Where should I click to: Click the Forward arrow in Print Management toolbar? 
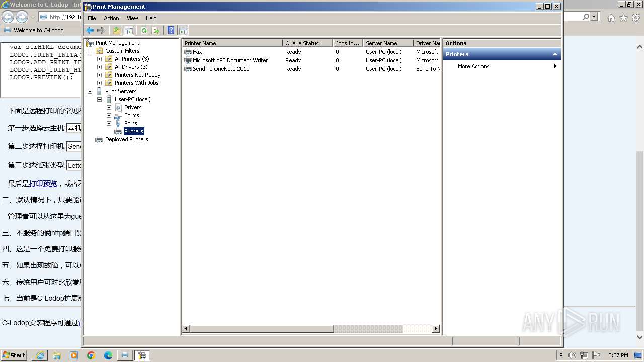point(101,31)
